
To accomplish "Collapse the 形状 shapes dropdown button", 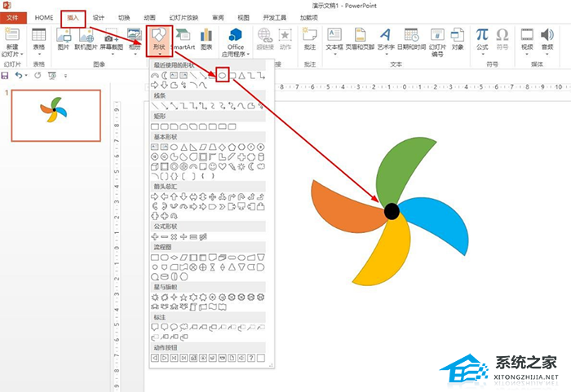I will click(x=159, y=41).
